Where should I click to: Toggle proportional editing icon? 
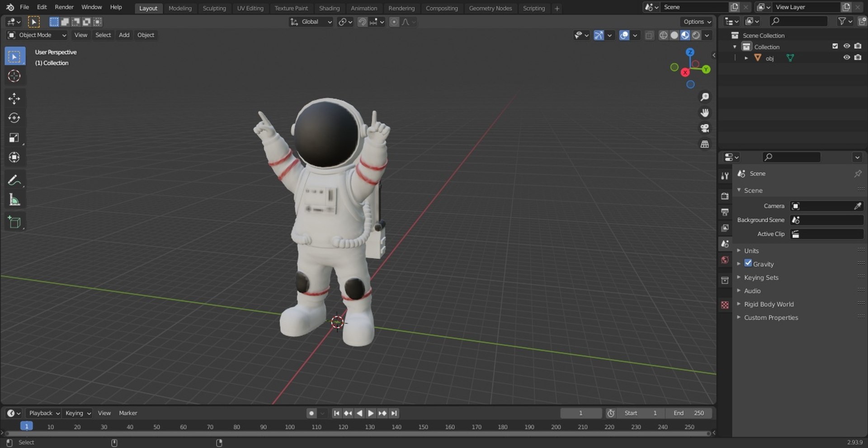click(x=394, y=22)
